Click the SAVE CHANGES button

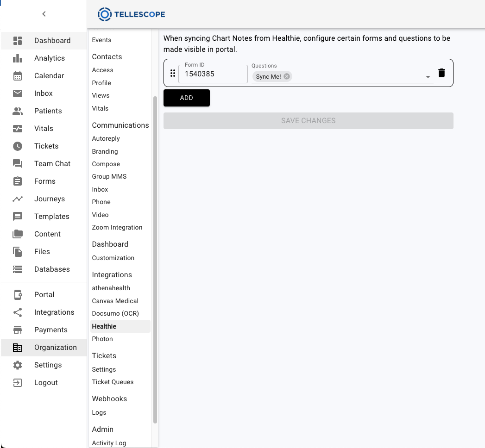pos(309,121)
